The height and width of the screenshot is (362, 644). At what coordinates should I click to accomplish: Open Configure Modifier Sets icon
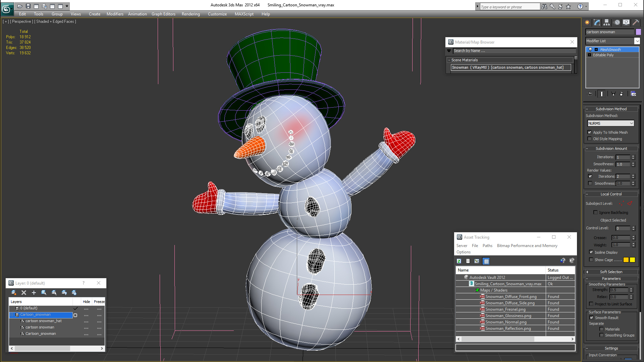tap(633, 94)
